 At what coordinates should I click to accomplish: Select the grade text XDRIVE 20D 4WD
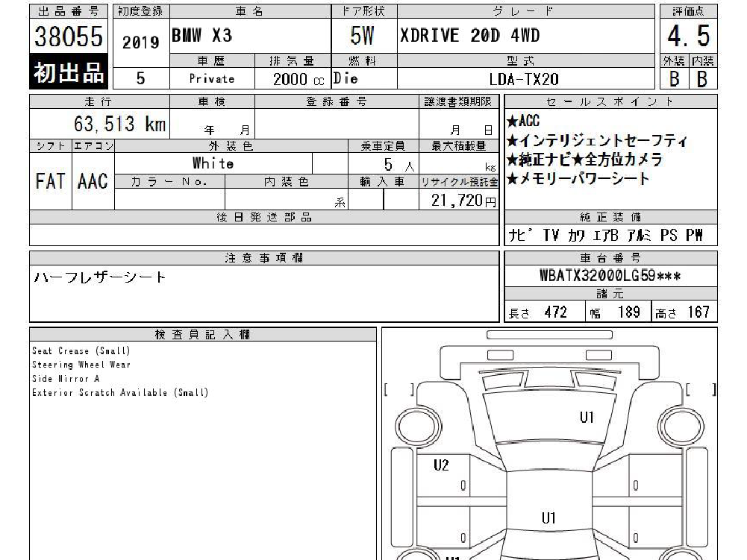coord(469,35)
